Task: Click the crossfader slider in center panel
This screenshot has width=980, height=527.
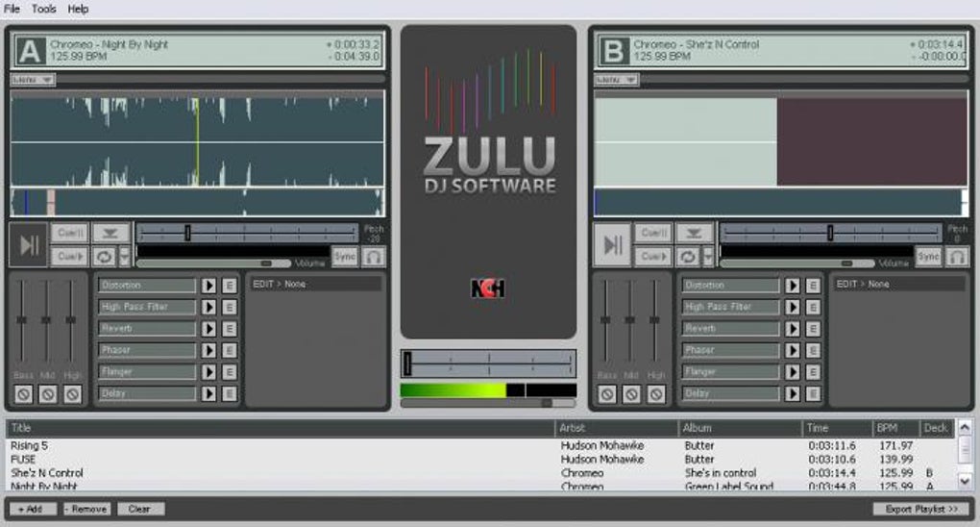Action: tap(488, 364)
